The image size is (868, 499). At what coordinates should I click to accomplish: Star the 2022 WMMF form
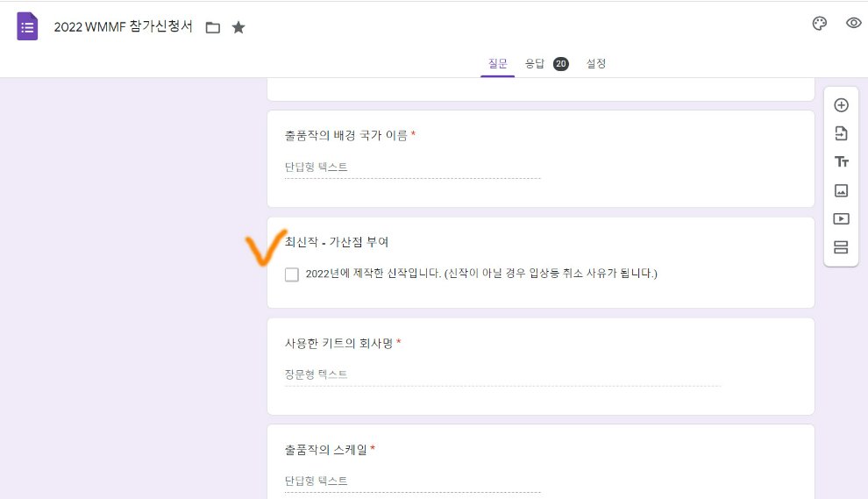(x=238, y=27)
